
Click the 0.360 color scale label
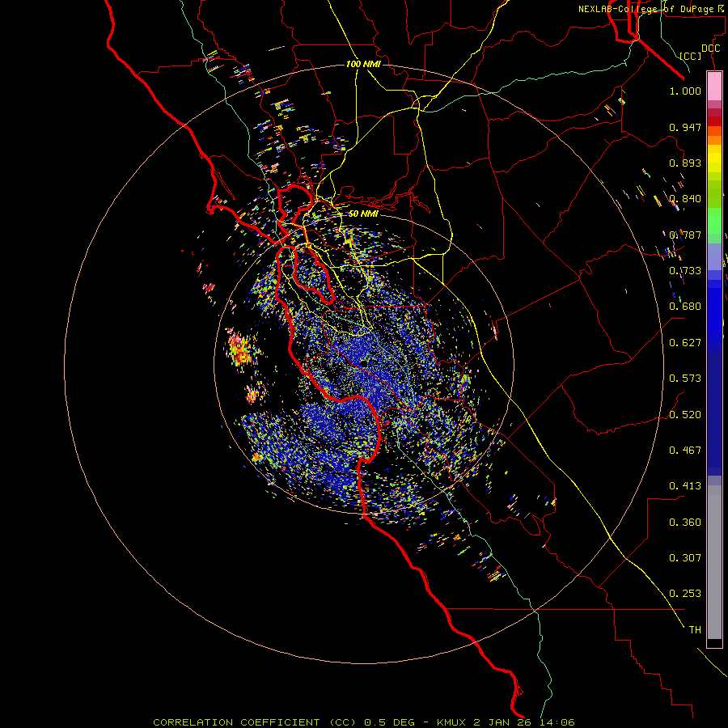click(x=685, y=523)
